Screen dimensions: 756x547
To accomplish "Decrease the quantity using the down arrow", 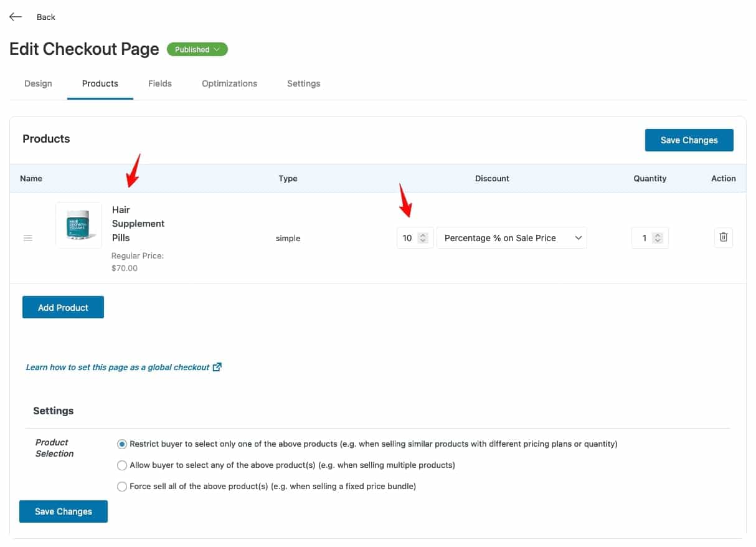I will [x=658, y=240].
